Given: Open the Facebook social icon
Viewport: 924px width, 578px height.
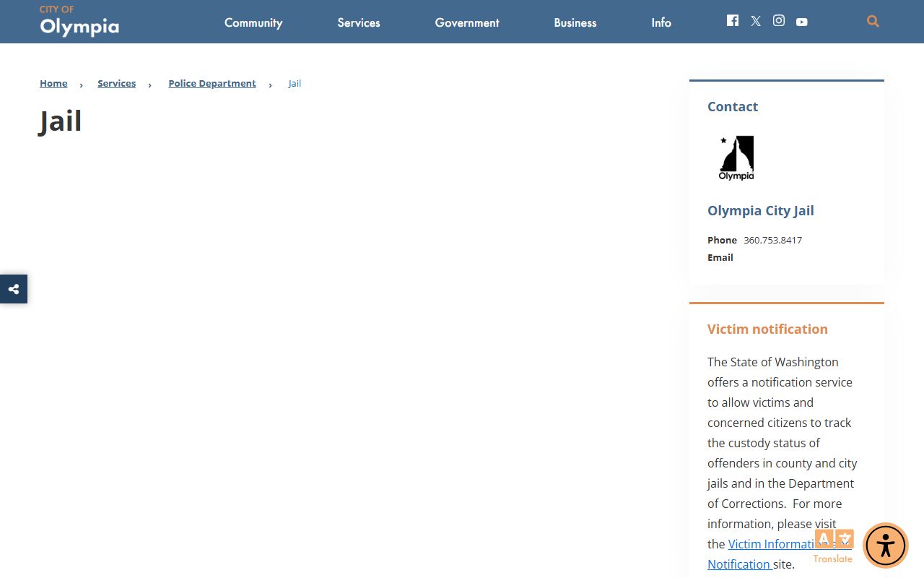Looking at the screenshot, I should 733,21.
